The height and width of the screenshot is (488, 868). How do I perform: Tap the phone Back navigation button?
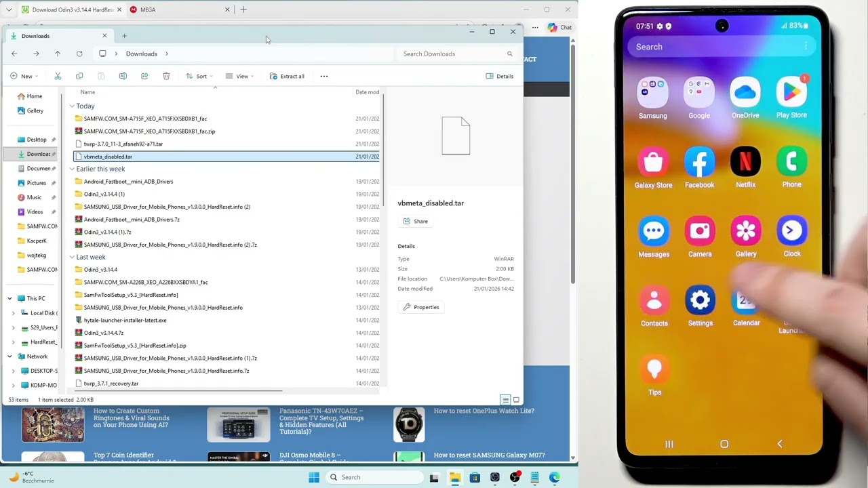pyautogui.click(x=780, y=444)
